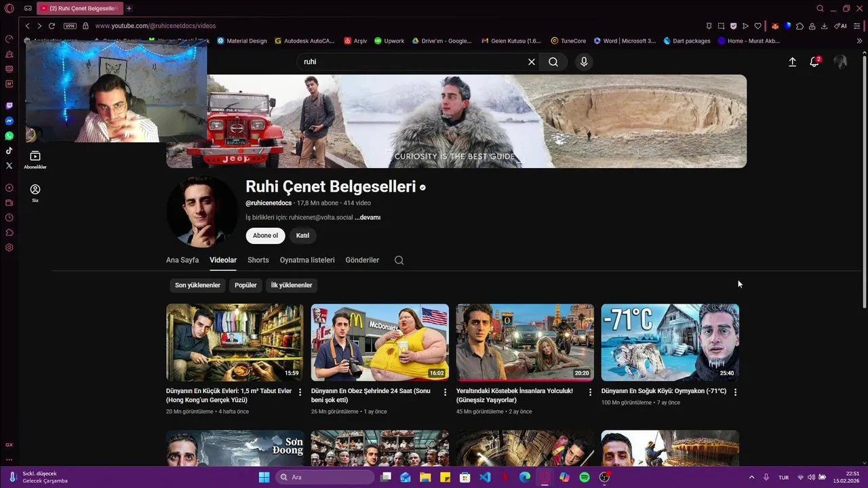Open YouTube notifications bell
This screenshot has width=868, height=488.
[814, 62]
